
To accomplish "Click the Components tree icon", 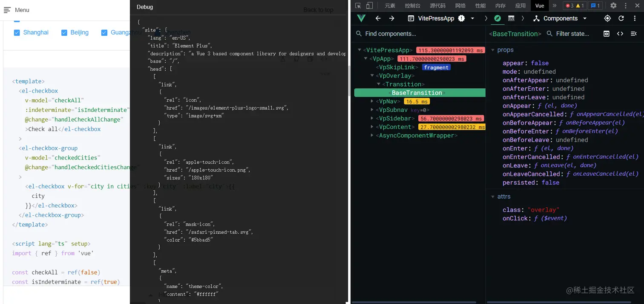I will pyautogui.click(x=536, y=18).
